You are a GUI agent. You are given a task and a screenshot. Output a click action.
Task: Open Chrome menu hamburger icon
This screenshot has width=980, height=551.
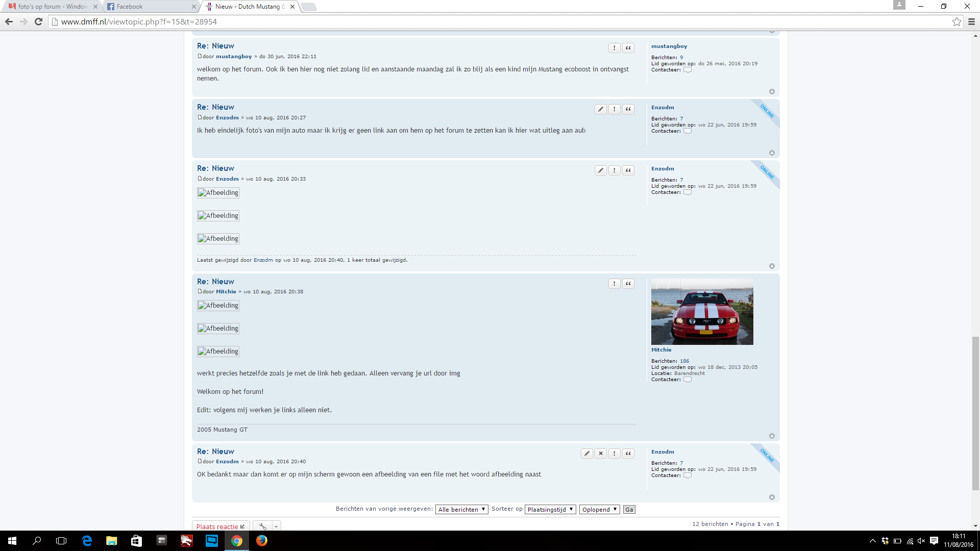(x=971, y=21)
